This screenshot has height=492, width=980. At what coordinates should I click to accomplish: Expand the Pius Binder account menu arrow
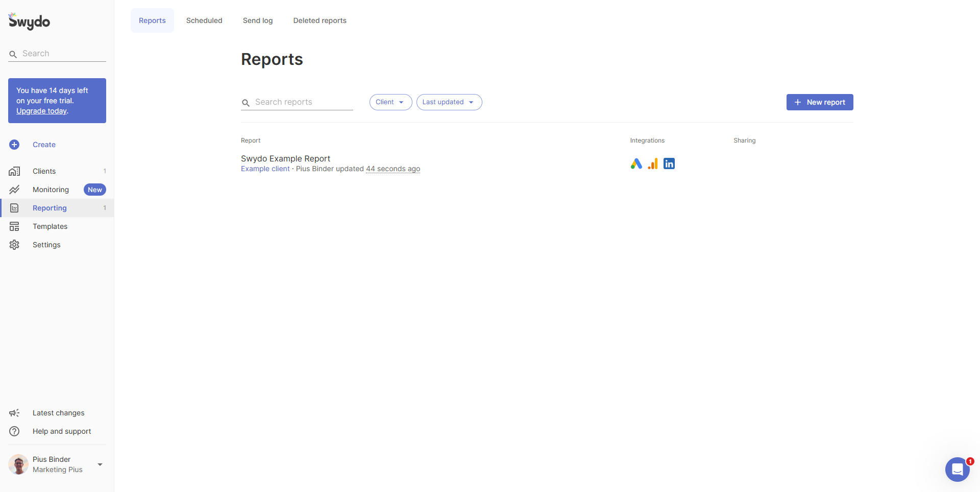tap(100, 464)
